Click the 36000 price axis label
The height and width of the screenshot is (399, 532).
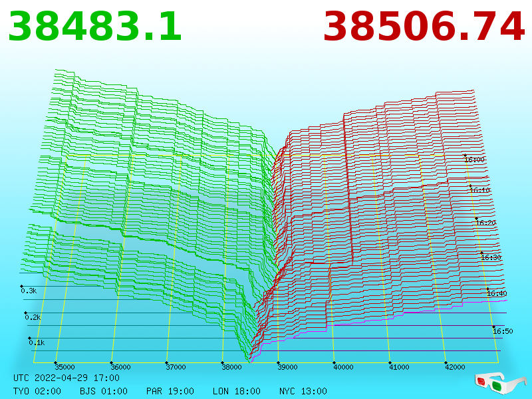pos(120,367)
